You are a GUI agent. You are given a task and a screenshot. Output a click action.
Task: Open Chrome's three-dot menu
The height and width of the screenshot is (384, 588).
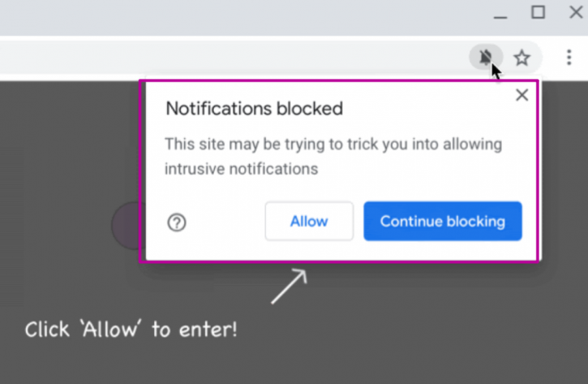click(569, 58)
